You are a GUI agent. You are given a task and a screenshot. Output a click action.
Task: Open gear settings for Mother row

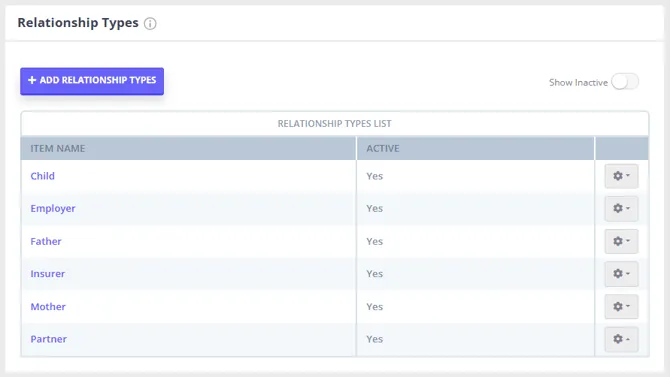(x=621, y=306)
